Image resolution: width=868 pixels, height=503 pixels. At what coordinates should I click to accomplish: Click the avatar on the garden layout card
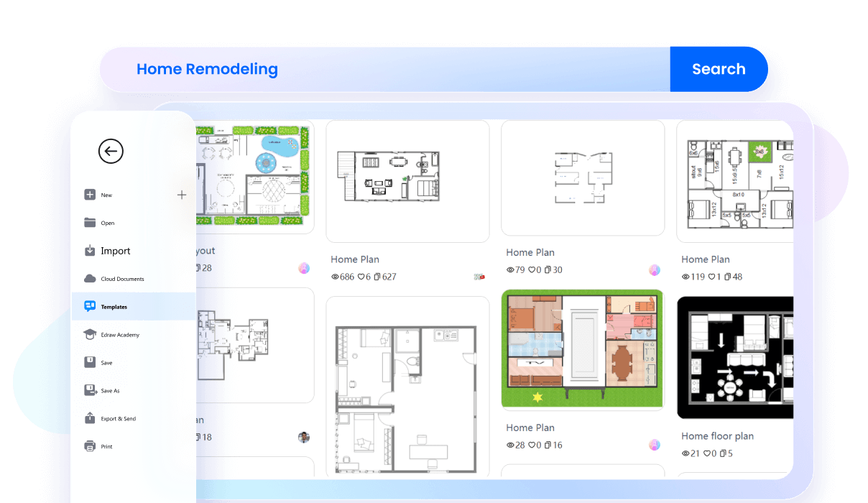pyautogui.click(x=304, y=268)
